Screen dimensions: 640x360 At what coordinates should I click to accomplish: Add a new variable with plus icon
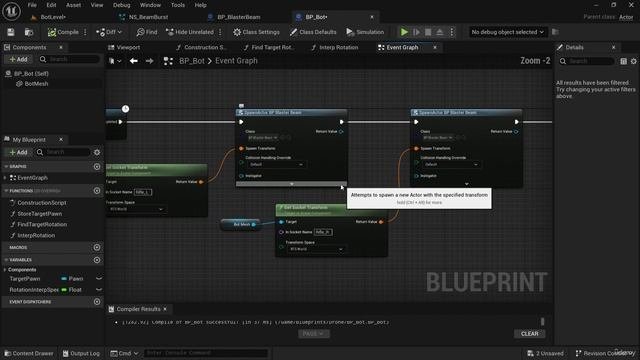97,260
